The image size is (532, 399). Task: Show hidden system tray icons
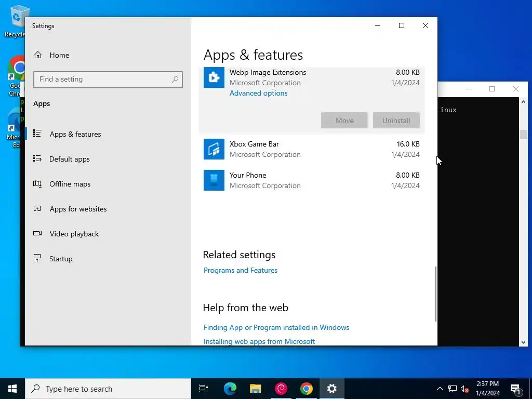click(440, 389)
